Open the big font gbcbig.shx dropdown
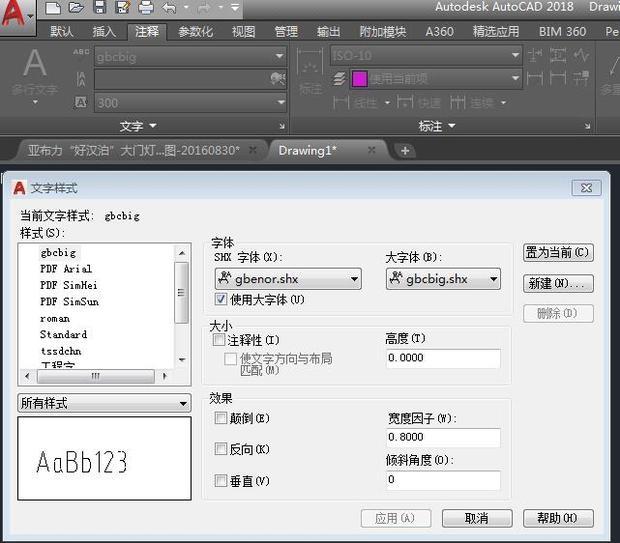The height and width of the screenshot is (543, 620). click(x=443, y=279)
